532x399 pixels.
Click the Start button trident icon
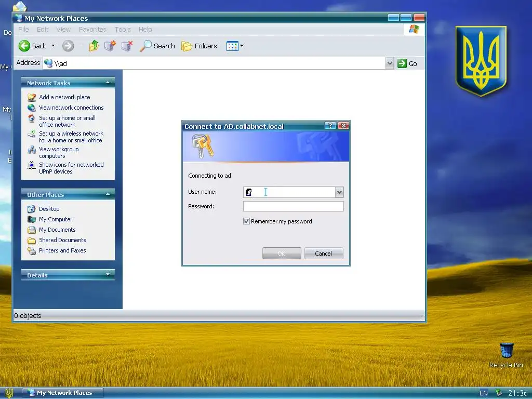(9, 393)
